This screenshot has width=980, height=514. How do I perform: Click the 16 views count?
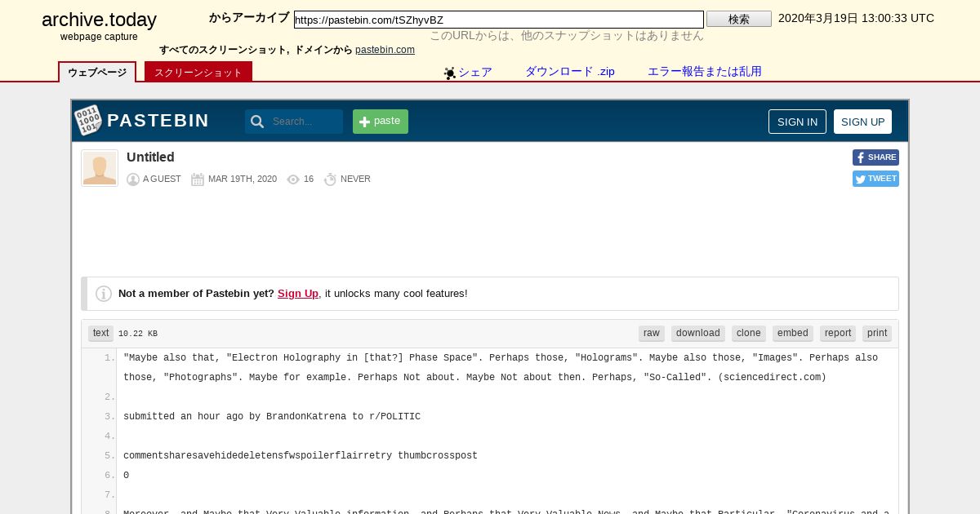309,179
